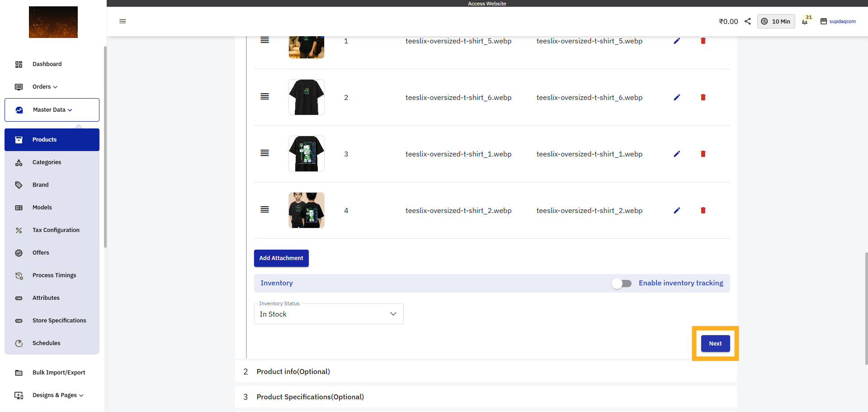The width and height of the screenshot is (868, 412).
Task: Delete attachment teeslix-oversized-t-shirt_5.webp
Action: click(703, 41)
